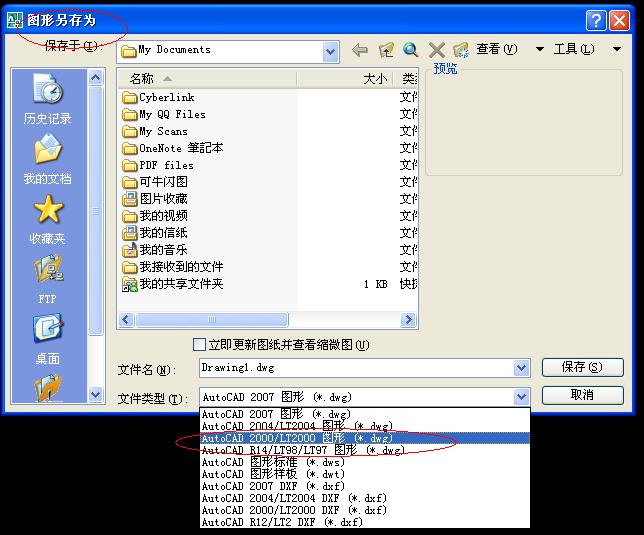Click the Drawing1.dwg filename input field
Image resolution: width=644 pixels, height=535 pixels.
(356, 367)
